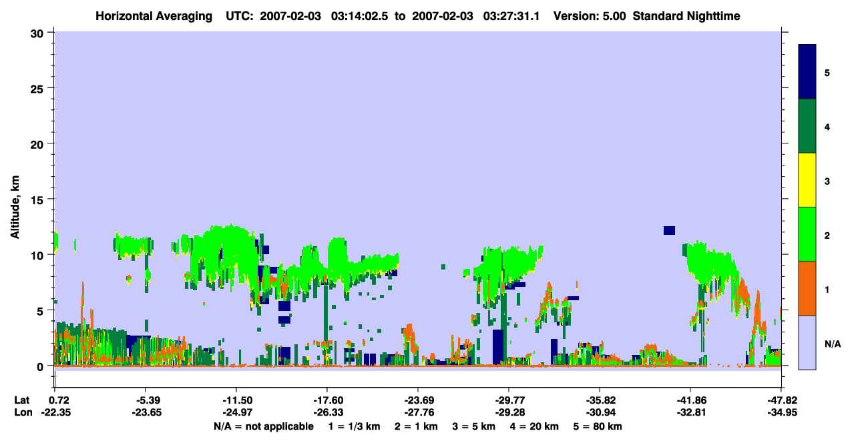Click latitude tick value -41.86
The height and width of the screenshot is (445, 868).
[x=690, y=400]
